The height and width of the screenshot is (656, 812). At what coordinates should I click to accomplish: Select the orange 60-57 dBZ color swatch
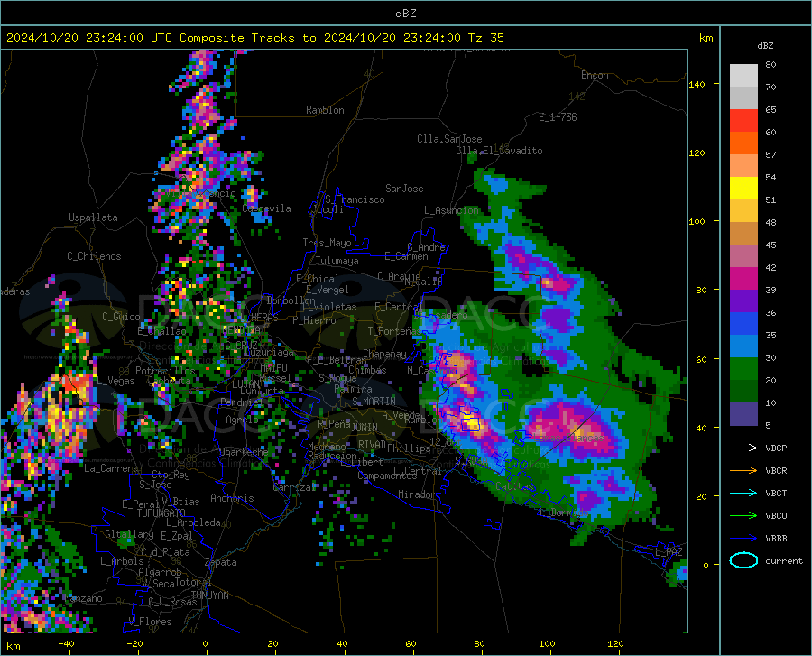point(743,143)
